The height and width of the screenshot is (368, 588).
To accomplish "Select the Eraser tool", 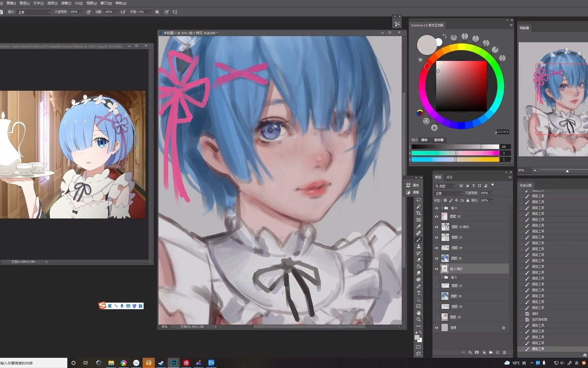I will (419, 260).
